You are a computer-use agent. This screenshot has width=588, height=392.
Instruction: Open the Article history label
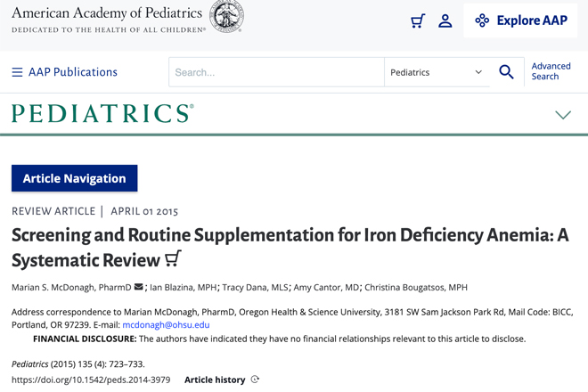tap(215, 380)
